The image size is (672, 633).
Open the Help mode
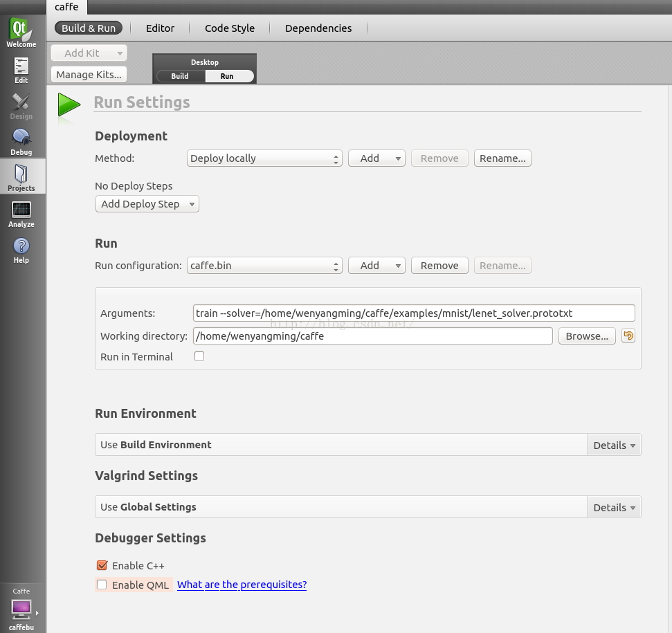pos(21,250)
